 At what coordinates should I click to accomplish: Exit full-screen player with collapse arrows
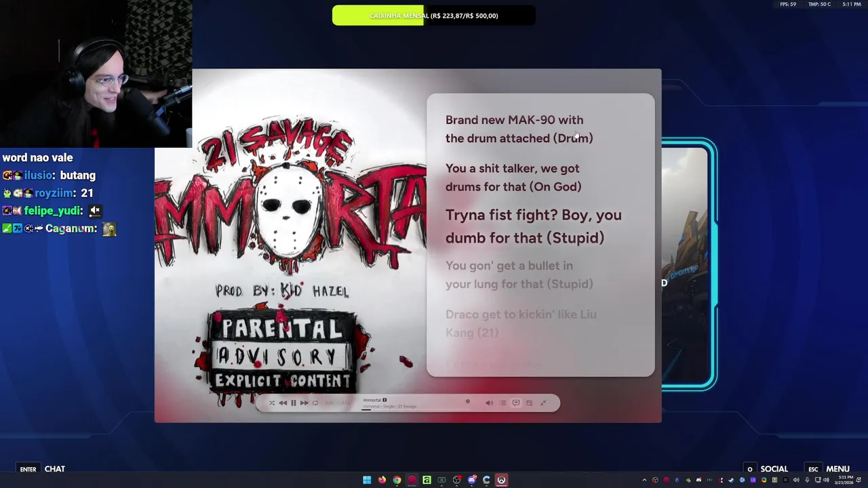[x=542, y=403]
